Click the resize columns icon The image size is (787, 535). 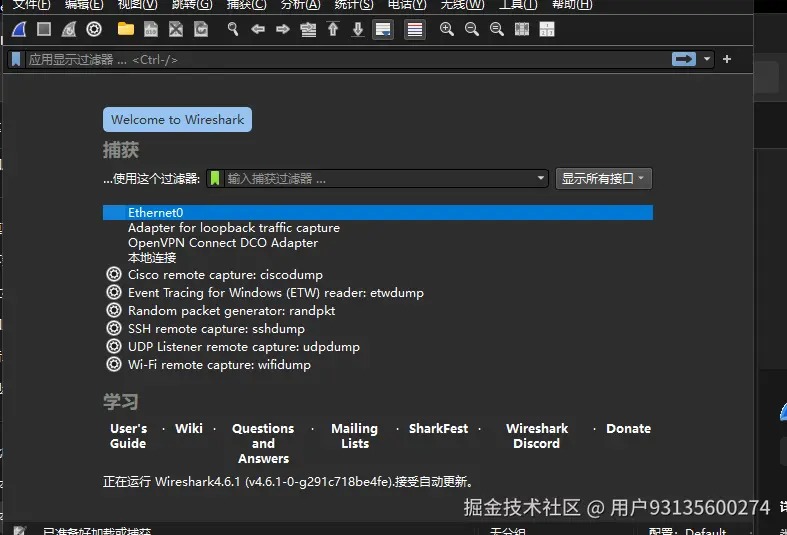521,29
